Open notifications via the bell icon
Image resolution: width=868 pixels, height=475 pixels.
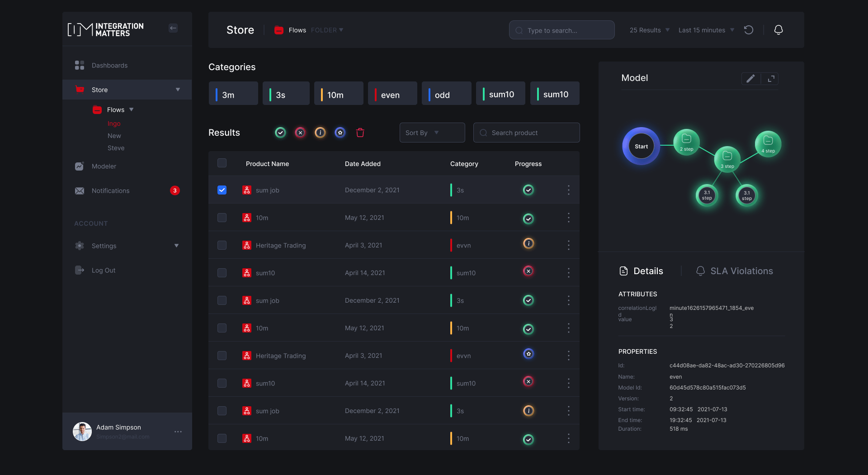tap(778, 30)
